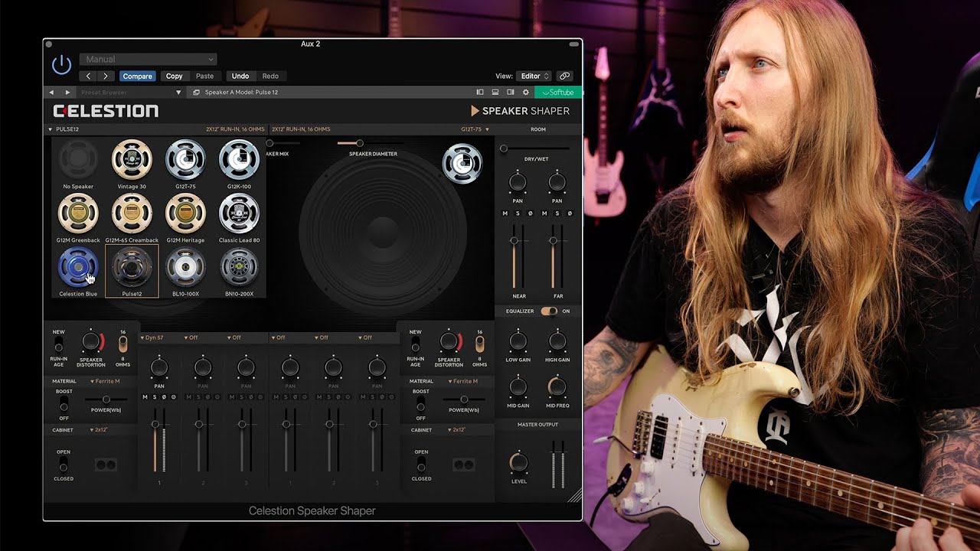Screen dimensions: 980x551
Task: Click the Low Gain equalizer knob
Action: (518, 341)
